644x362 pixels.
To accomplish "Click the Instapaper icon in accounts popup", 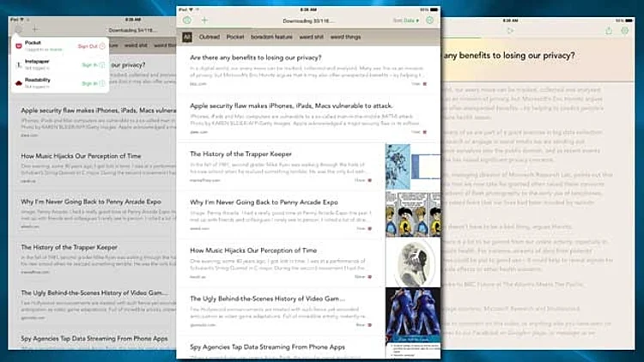I will pyautogui.click(x=19, y=63).
